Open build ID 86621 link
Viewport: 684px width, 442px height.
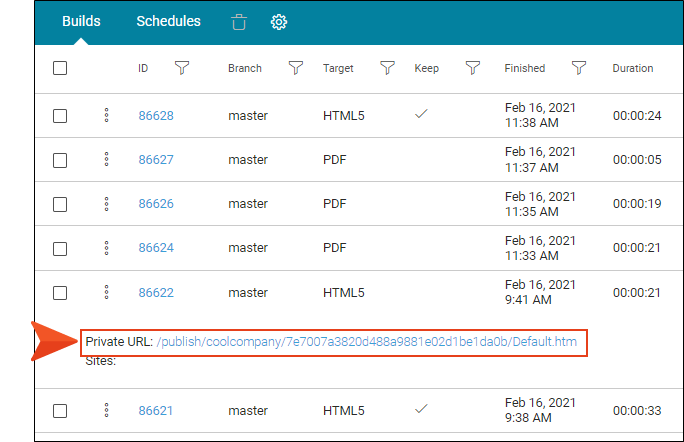coord(156,411)
